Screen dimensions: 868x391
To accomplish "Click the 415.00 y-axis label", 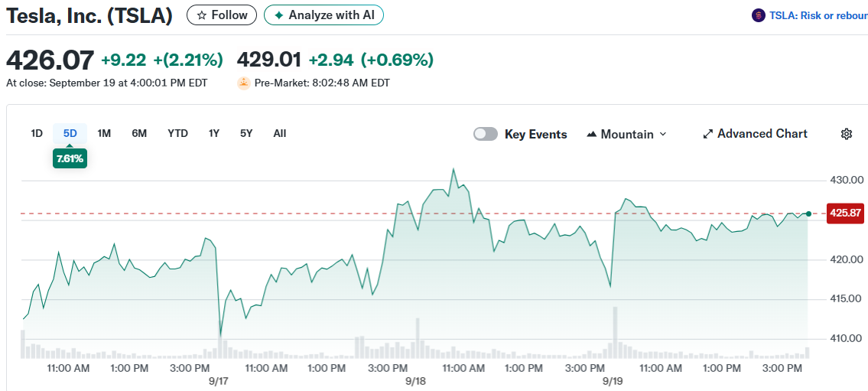I will click(847, 299).
